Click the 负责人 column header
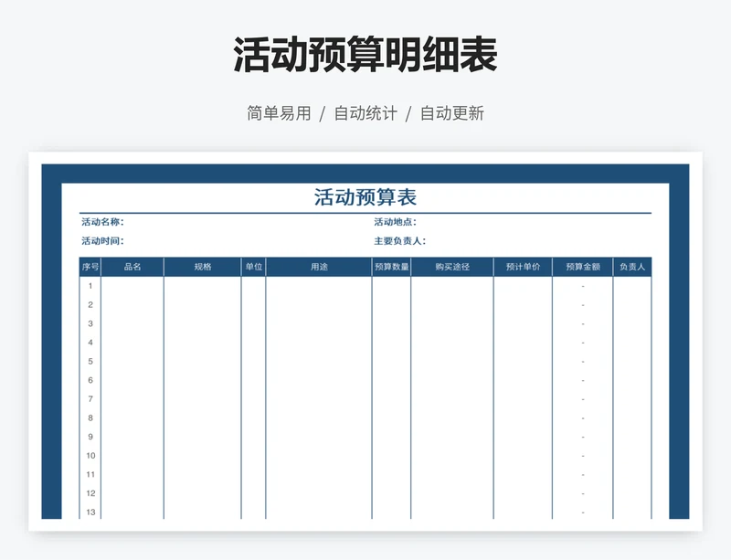 (632, 267)
